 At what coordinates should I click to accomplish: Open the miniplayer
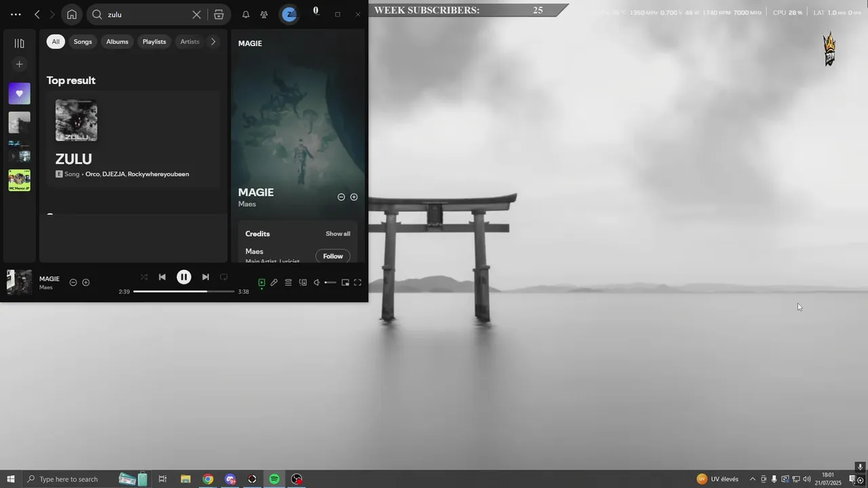click(345, 283)
